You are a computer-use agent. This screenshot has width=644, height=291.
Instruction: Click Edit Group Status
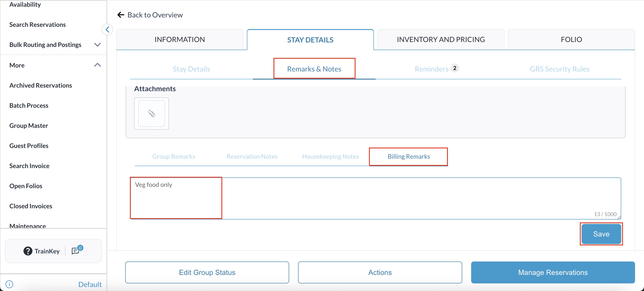(207, 272)
